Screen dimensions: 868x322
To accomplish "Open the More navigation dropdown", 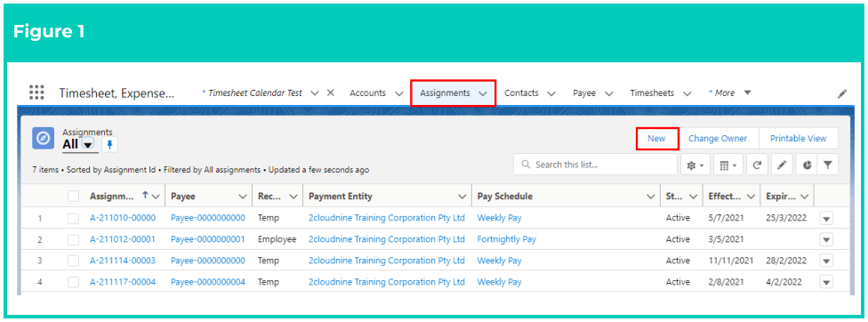I will click(x=747, y=93).
